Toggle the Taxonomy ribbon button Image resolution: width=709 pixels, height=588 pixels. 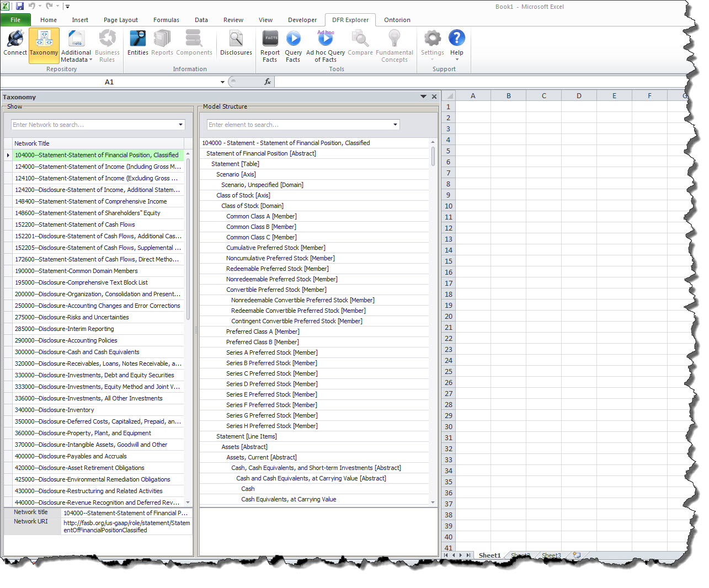[44, 45]
